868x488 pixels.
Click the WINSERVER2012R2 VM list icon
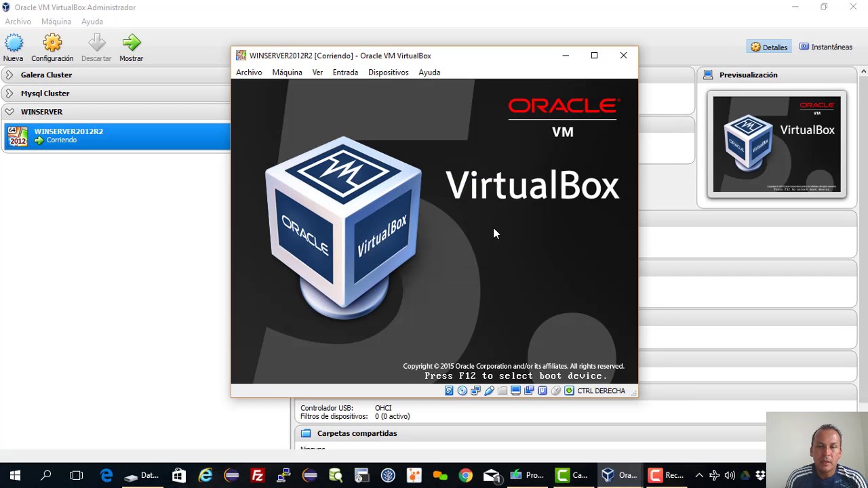click(x=18, y=136)
